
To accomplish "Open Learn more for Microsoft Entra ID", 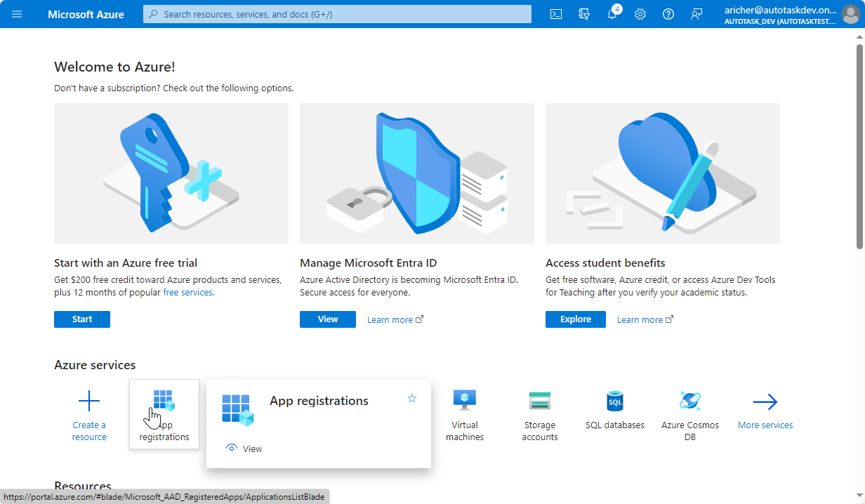I will (x=395, y=319).
